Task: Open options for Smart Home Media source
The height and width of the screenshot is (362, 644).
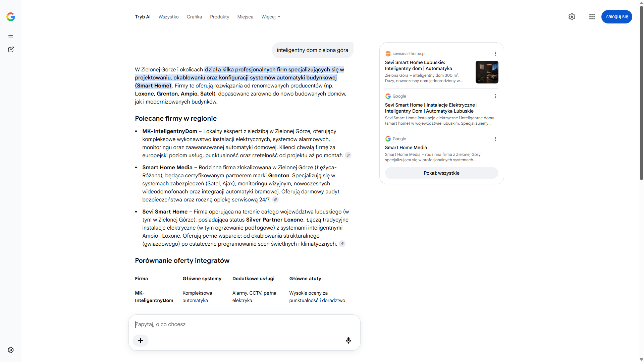Action: click(x=495, y=139)
